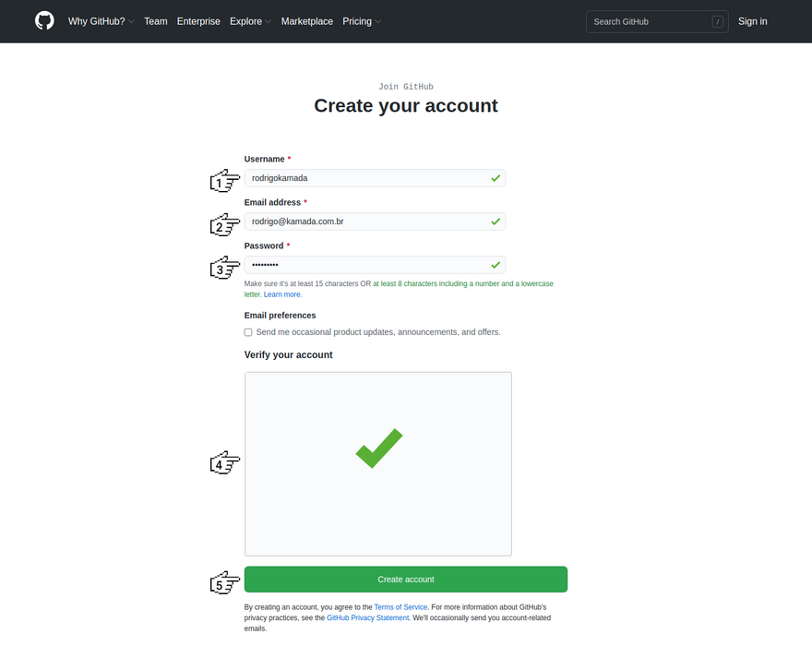The image size is (812, 658).
Task: Expand the Pricing dropdown menu
Action: (x=361, y=21)
